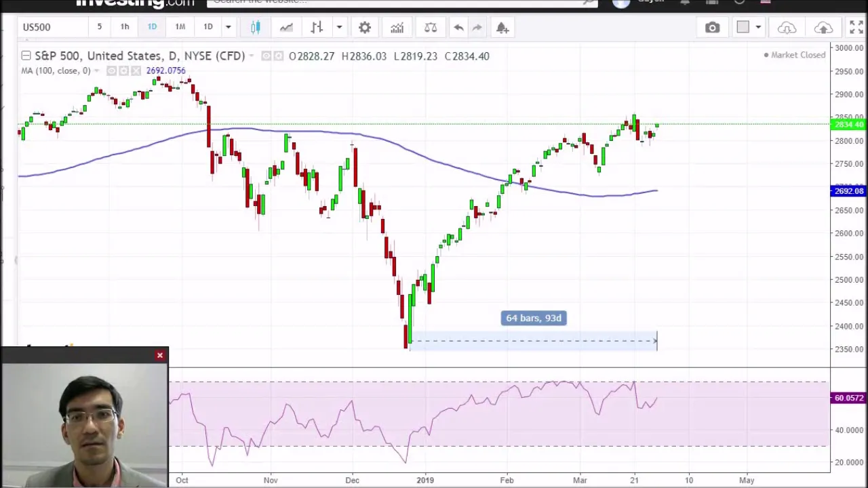Viewport: 868px width, 488px height.
Task: Select the bars chart style icon
Action: (x=317, y=27)
